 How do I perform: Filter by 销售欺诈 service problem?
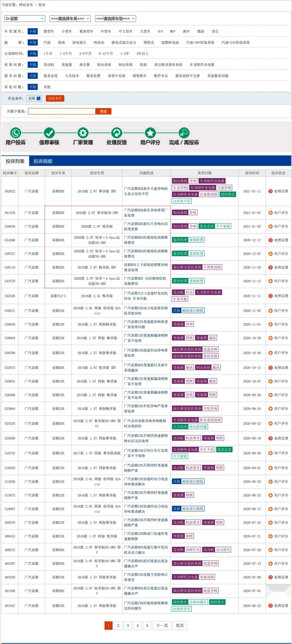tap(139, 76)
